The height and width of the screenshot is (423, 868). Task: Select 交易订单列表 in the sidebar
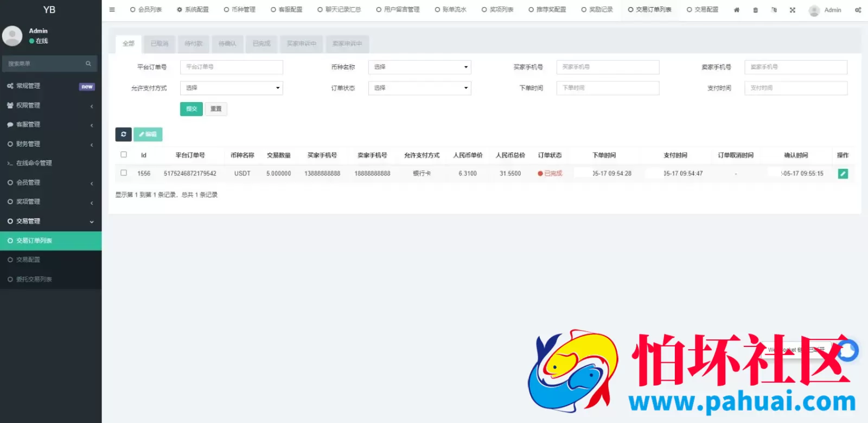click(51, 241)
